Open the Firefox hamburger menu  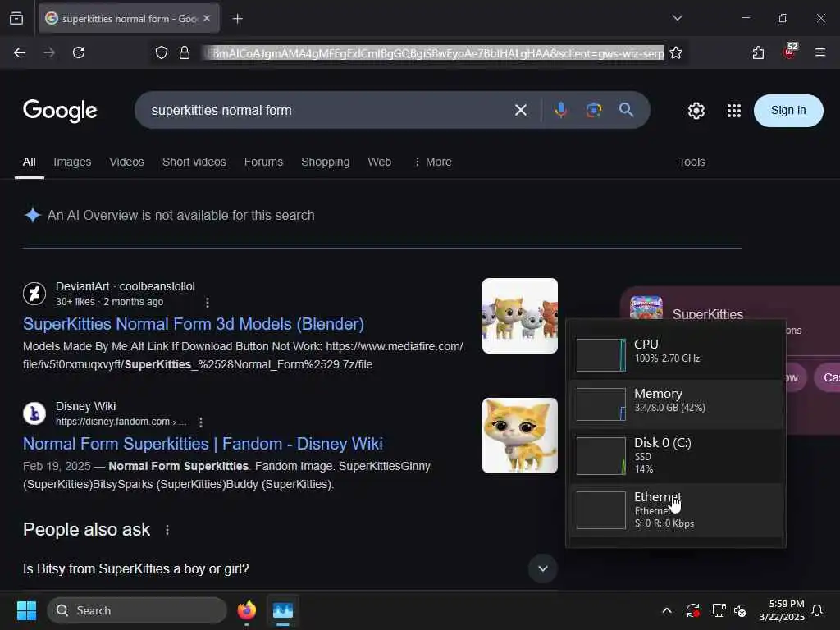point(820,52)
